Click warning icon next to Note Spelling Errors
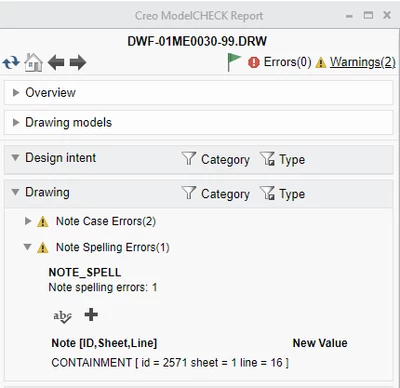Viewport: 400px width, 388px height. 43,248
